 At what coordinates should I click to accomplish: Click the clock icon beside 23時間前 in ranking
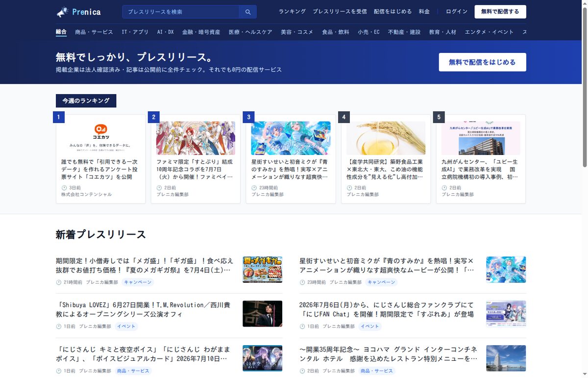[x=254, y=188]
